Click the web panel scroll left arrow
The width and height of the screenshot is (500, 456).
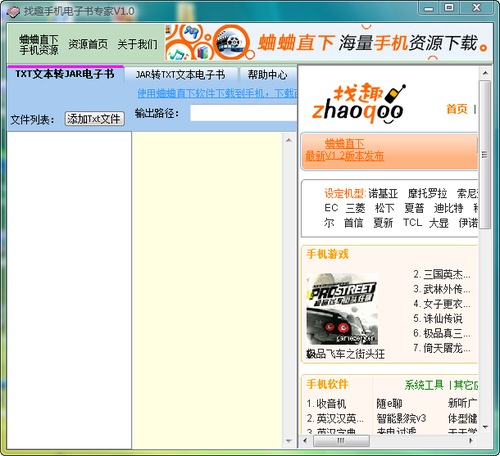click(305, 440)
